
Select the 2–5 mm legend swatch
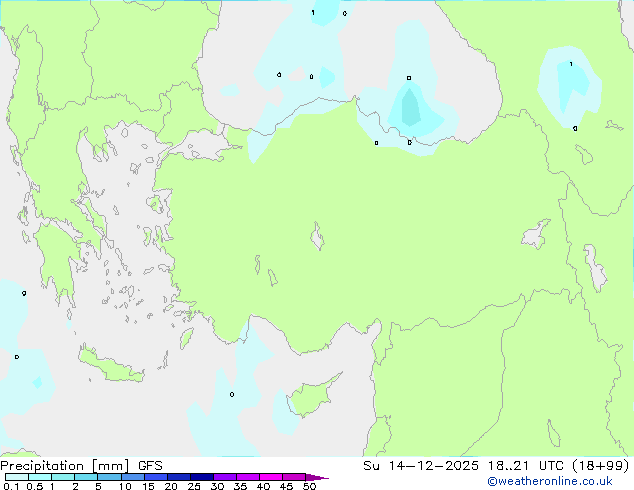click(x=86, y=477)
